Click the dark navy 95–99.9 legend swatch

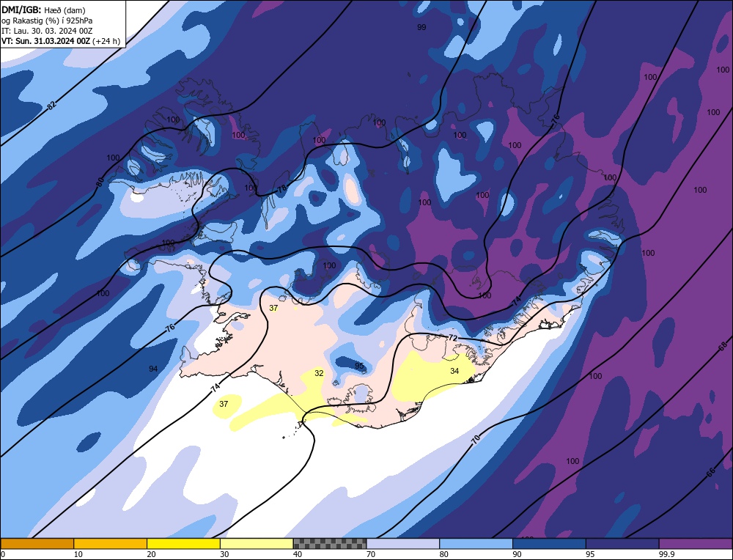[622, 544]
